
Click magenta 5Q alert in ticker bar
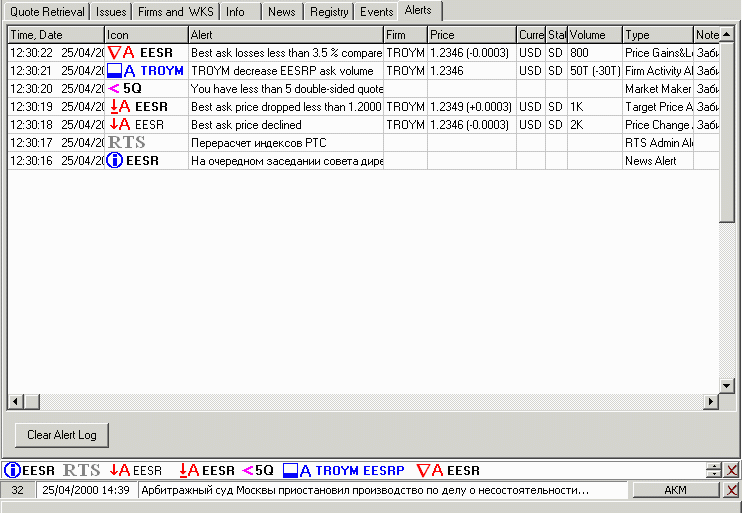(x=258, y=470)
